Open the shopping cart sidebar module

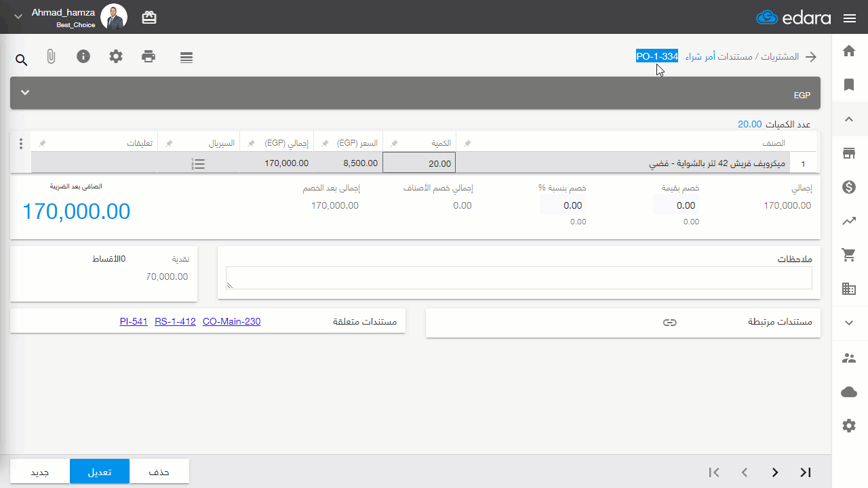pos(848,255)
